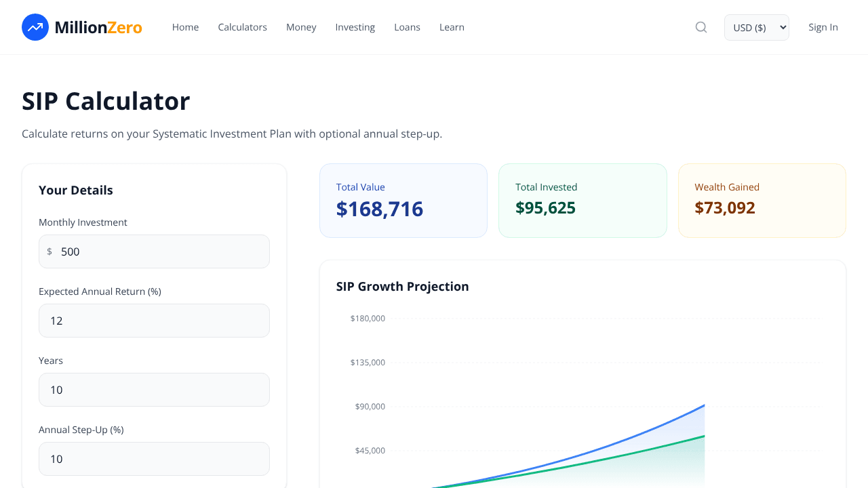The image size is (868, 488).
Task: Click the Expected Annual Return (%) label
Action: coord(100,291)
